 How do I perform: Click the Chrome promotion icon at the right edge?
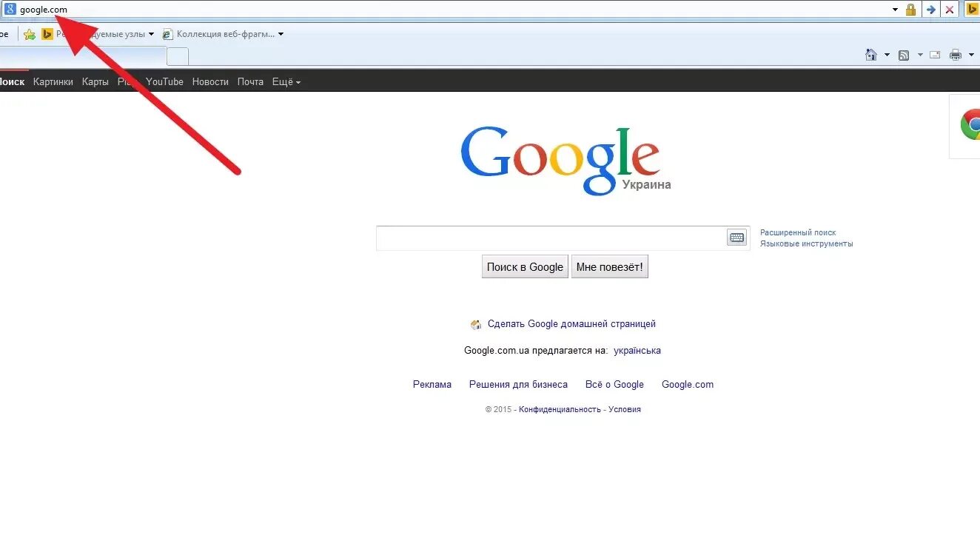[x=970, y=124]
